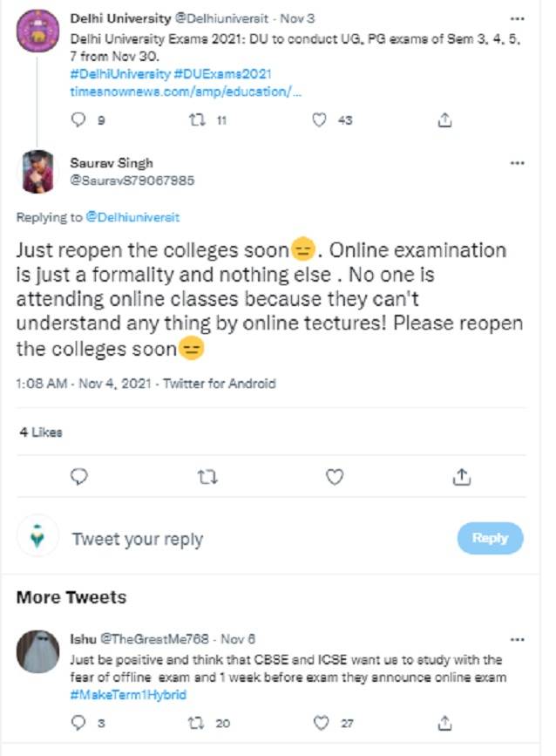556x756 pixels.
Task: Open more options on Ishu's tweet
Action: click(x=517, y=638)
